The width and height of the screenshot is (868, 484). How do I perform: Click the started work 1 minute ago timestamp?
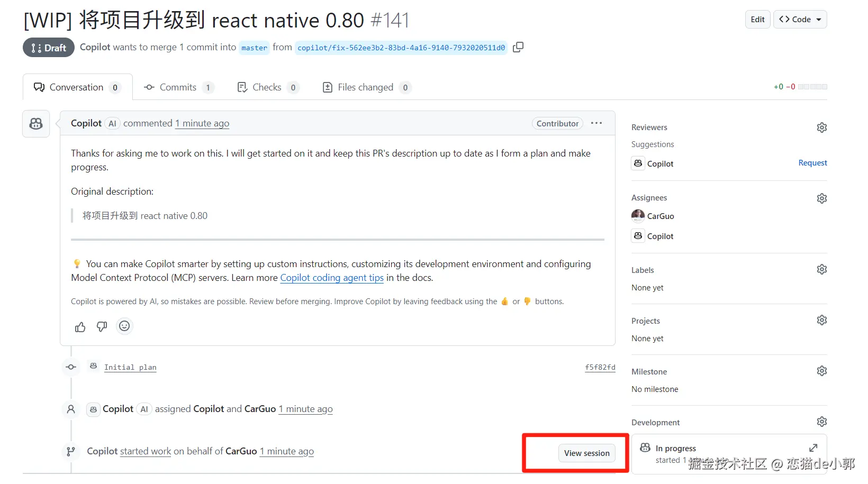pyautogui.click(x=287, y=451)
